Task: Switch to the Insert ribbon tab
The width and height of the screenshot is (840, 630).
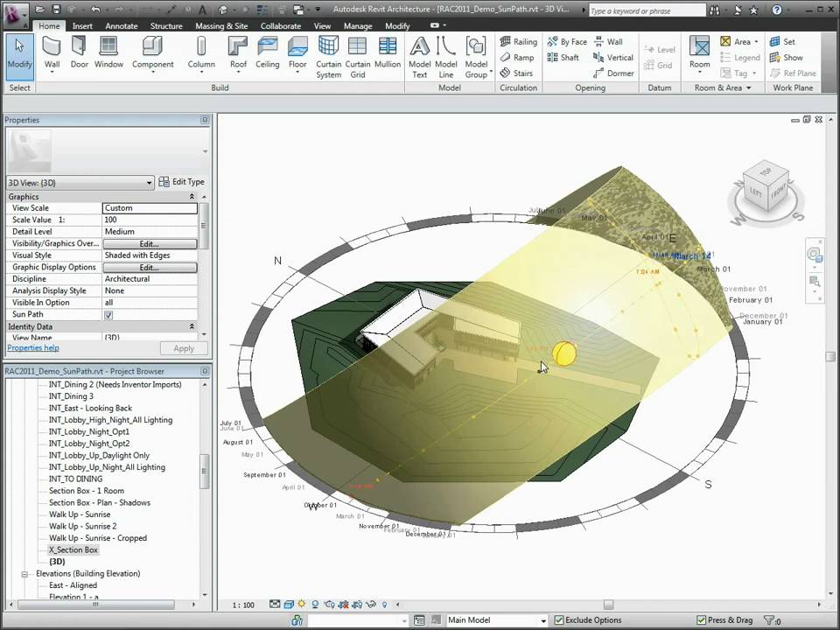Action: pyautogui.click(x=82, y=25)
